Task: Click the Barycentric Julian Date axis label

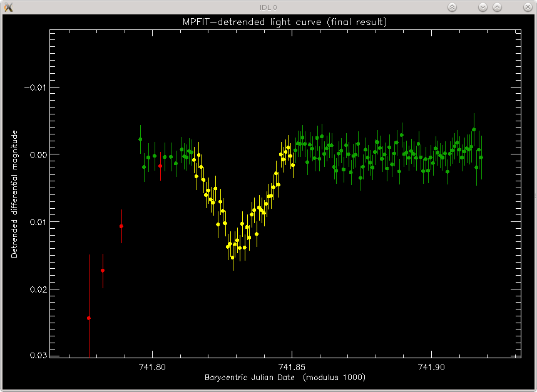Action: pos(285,377)
